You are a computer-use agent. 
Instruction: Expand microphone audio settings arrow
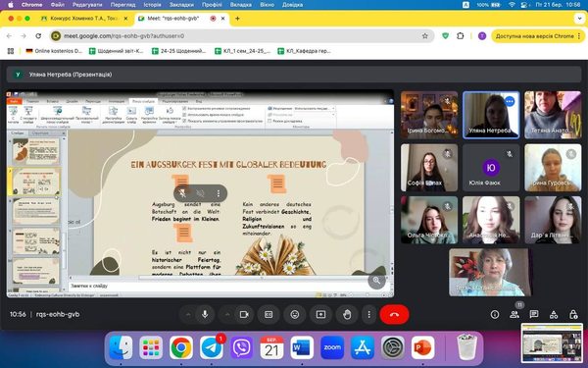coord(188,314)
